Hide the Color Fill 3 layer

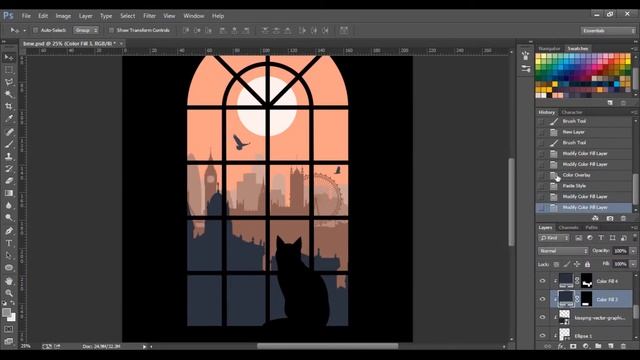542,299
